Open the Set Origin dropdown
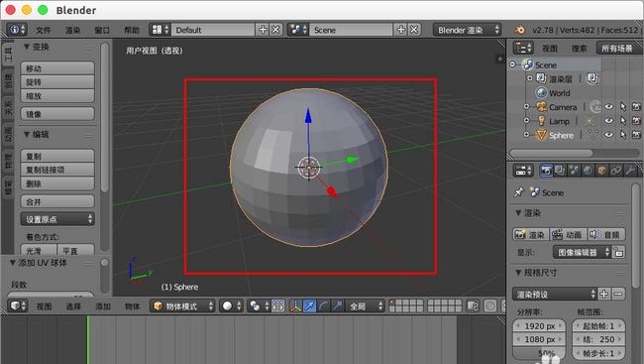The height and width of the screenshot is (364, 644). (57, 219)
